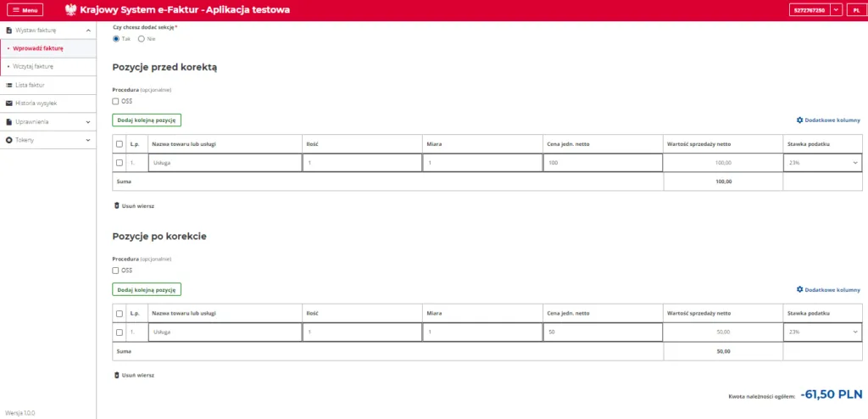Check row 1 checkbox in po korekcie table

(x=120, y=332)
